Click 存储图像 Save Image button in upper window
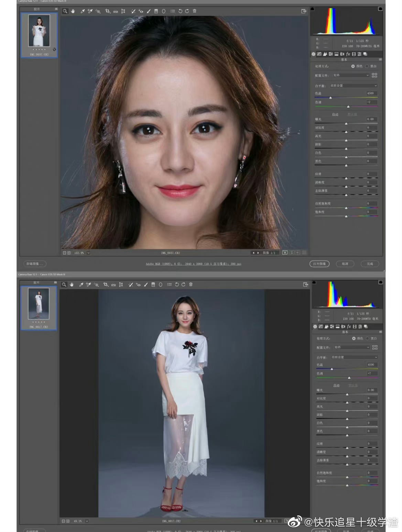This screenshot has height=532, width=402. coord(35,264)
